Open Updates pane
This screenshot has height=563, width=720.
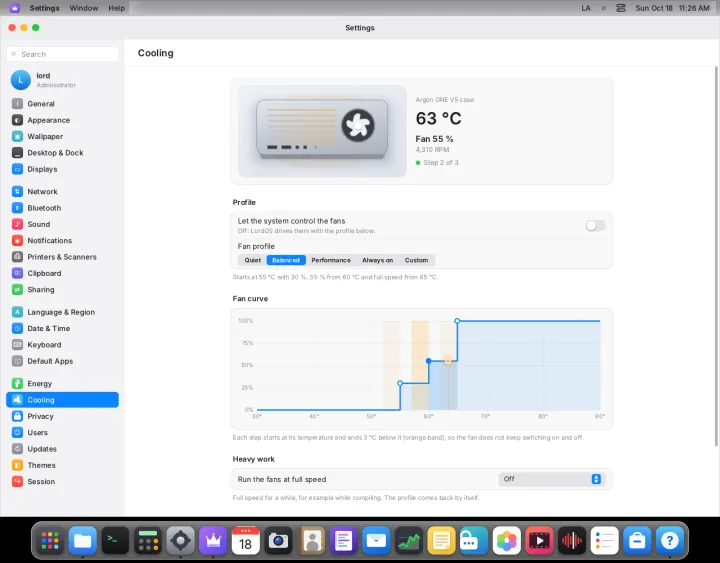point(62,449)
